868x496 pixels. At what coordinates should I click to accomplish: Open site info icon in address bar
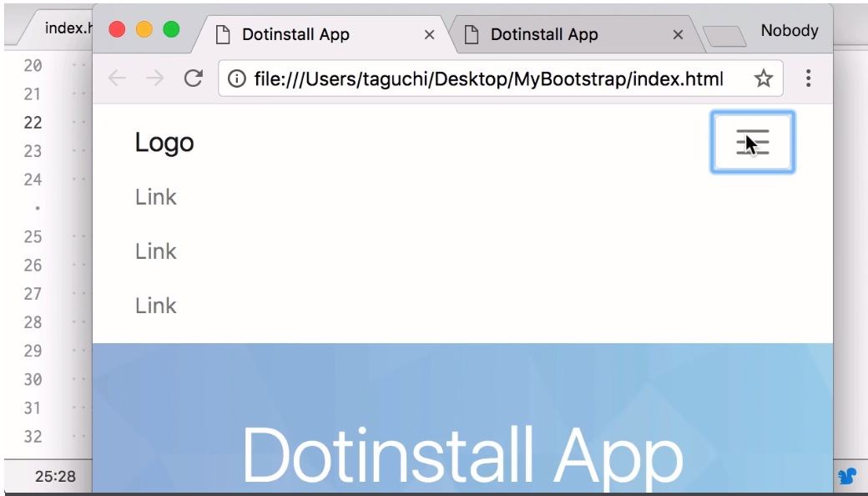[237, 78]
